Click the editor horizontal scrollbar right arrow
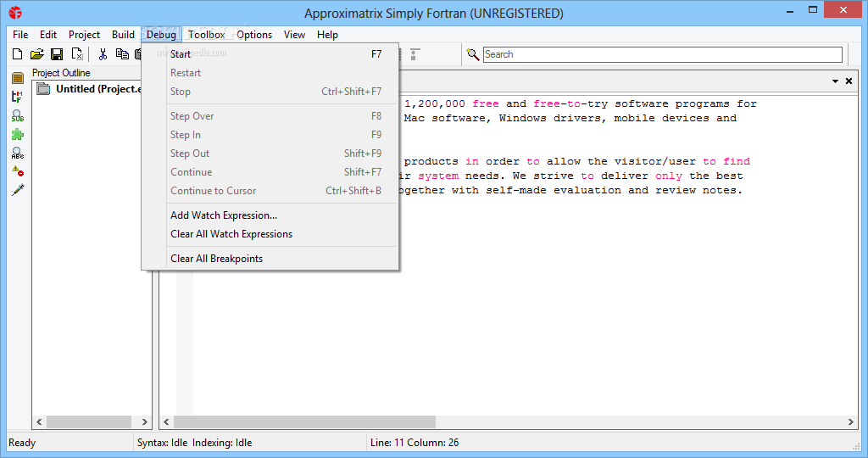This screenshot has height=458, width=868. (851, 422)
